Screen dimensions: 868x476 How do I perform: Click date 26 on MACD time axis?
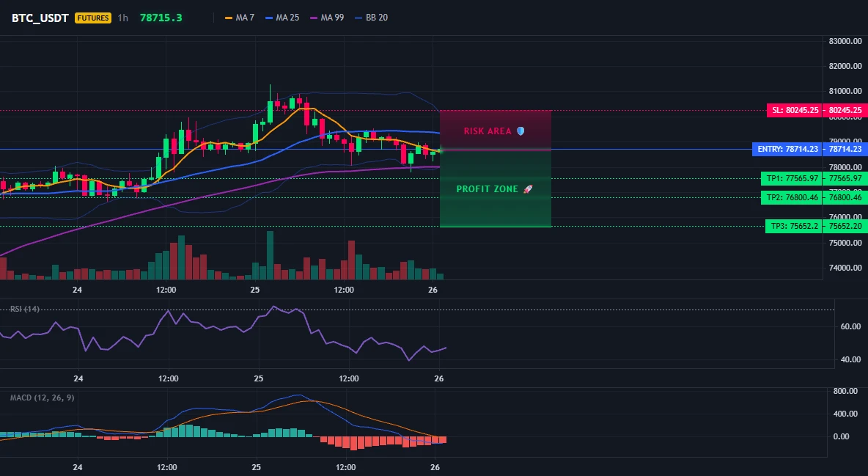(x=435, y=468)
